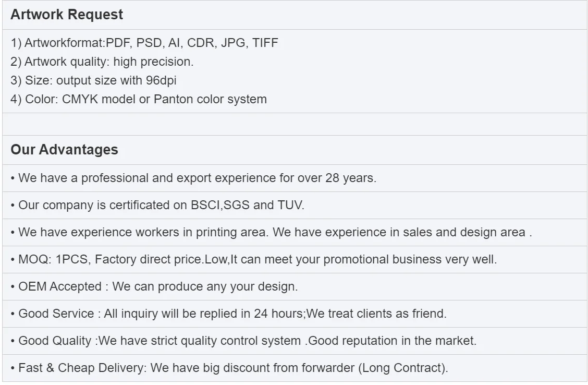Click the OEM Accepted row
The height and width of the screenshot is (385, 588).
tap(154, 286)
